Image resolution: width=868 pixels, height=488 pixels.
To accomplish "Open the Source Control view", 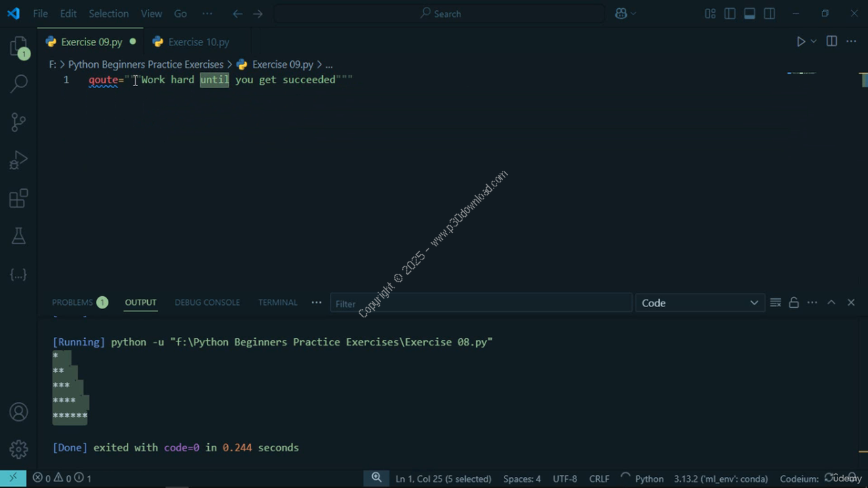I will 19,122.
